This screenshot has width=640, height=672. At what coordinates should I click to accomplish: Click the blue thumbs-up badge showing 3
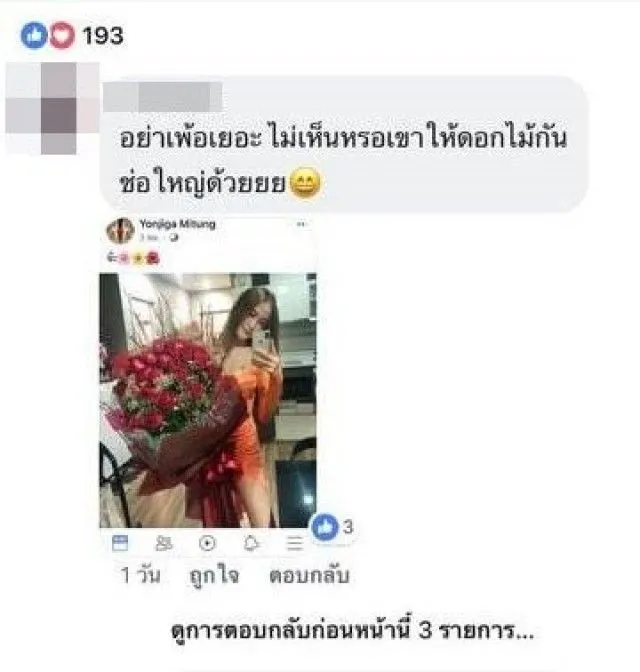click(333, 527)
